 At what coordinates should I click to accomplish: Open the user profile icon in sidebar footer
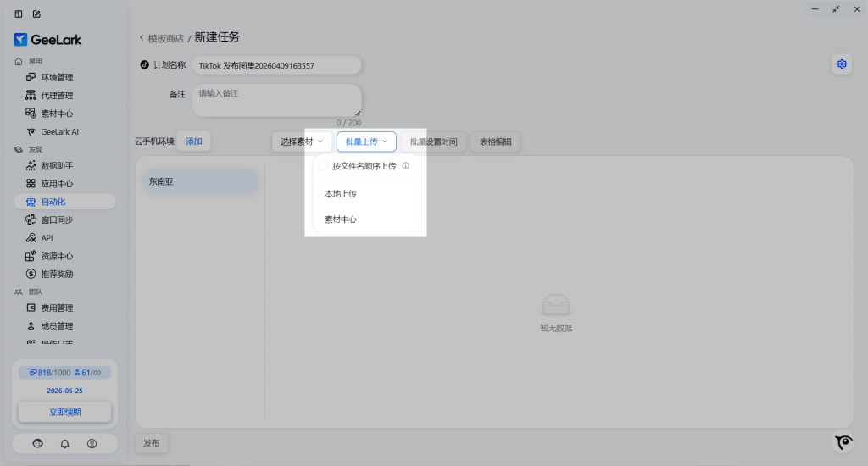(92, 443)
